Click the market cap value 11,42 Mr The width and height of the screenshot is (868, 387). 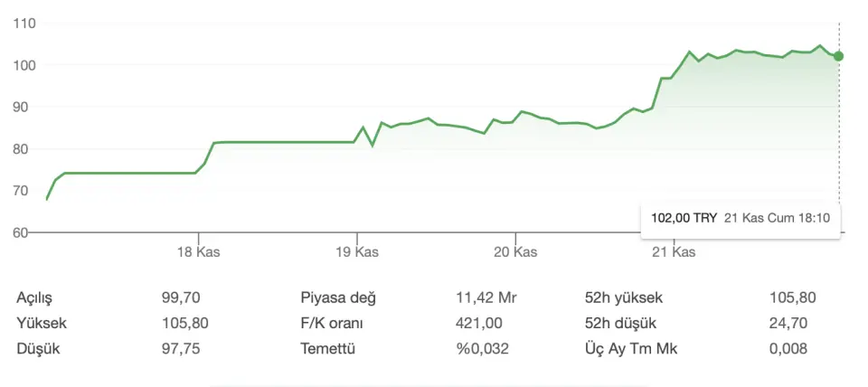coord(486,297)
